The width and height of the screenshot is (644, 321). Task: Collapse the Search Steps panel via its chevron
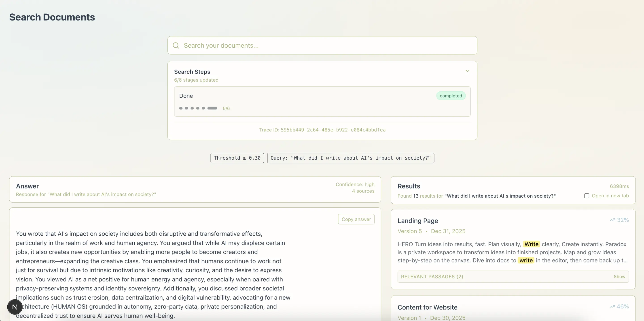[x=468, y=71]
